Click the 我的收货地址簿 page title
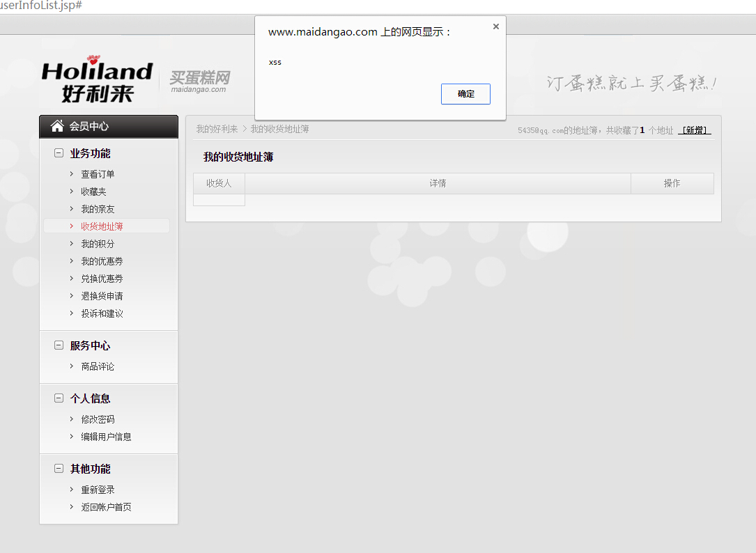The width and height of the screenshot is (756, 553). coord(238,157)
